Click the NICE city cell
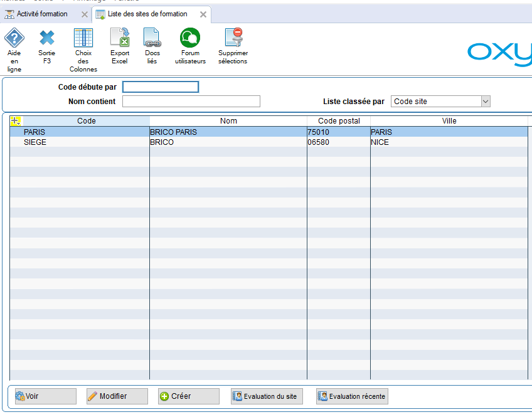 coord(449,142)
